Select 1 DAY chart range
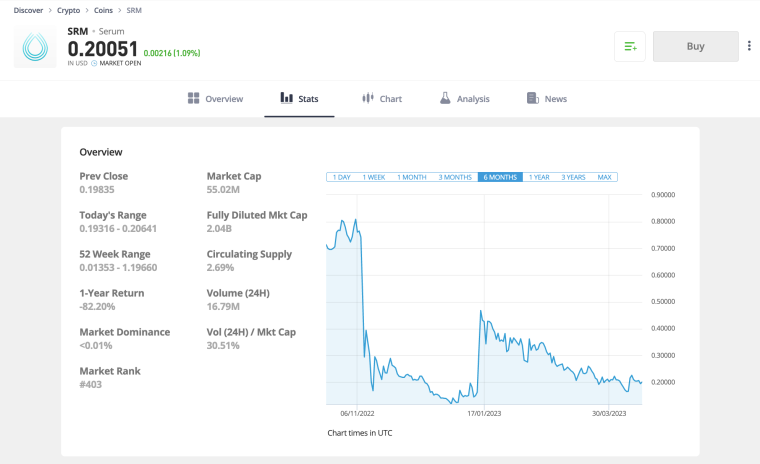Image resolution: width=760 pixels, height=464 pixels. pyautogui.click(x=341, y=177)
